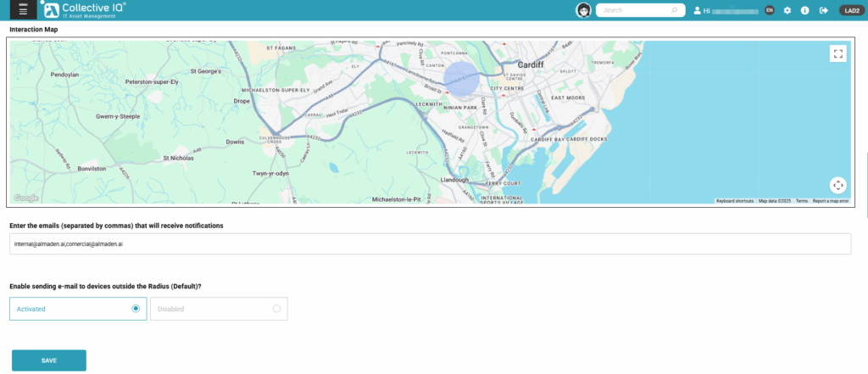Open Keyboard shortcuts on the map
The width and height of the screenshot is (868, 374).
click(x=734, y=201)
